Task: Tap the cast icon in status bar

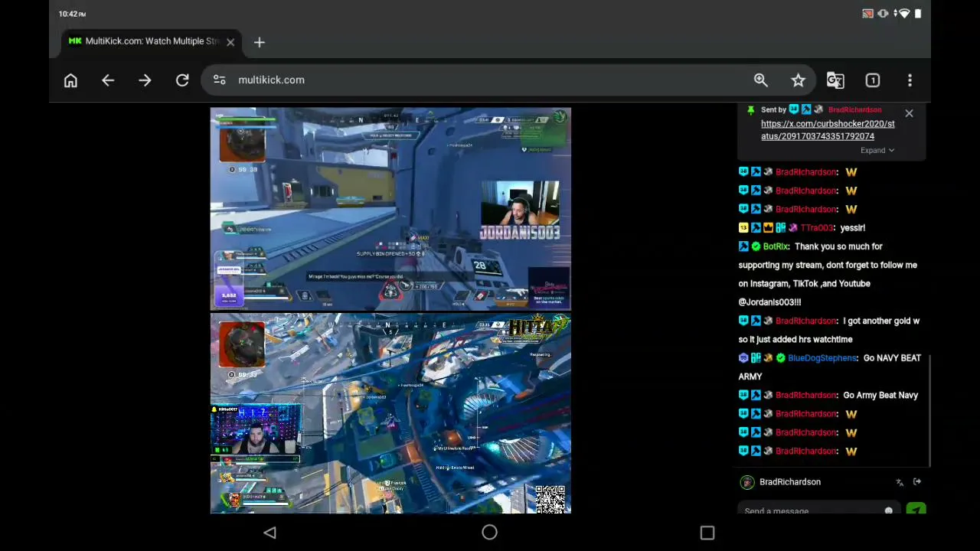Action: (x=867, y=14)
